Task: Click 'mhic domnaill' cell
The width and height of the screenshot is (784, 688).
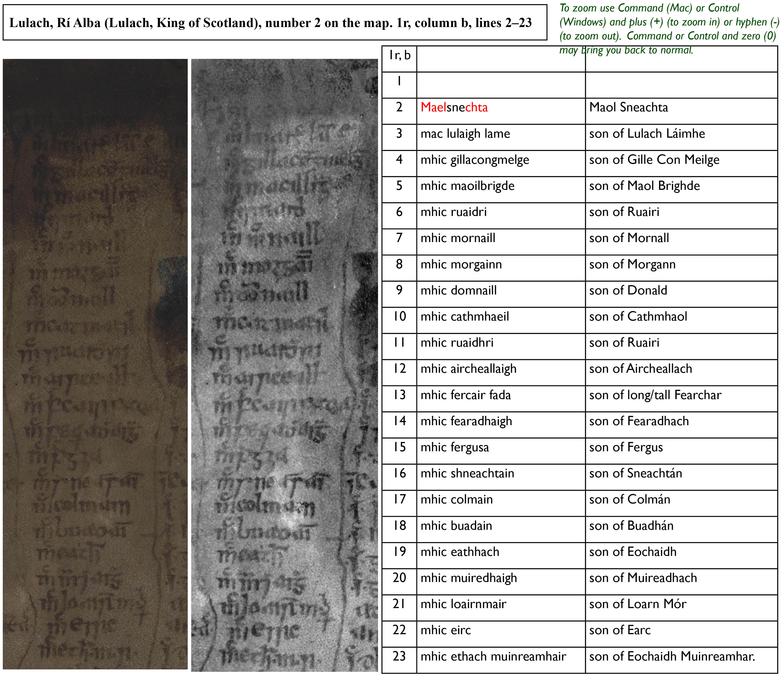Action: point(501,294)
